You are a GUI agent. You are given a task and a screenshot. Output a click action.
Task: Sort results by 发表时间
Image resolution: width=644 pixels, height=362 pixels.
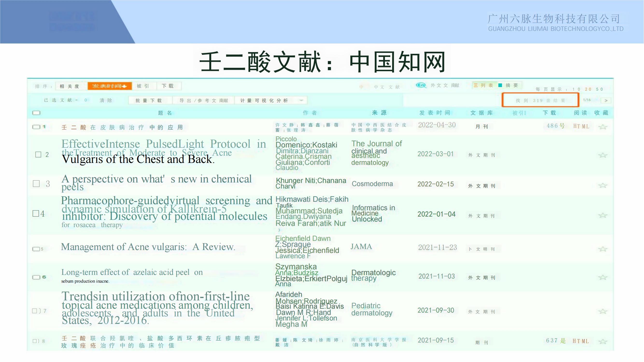coord(109,86)
